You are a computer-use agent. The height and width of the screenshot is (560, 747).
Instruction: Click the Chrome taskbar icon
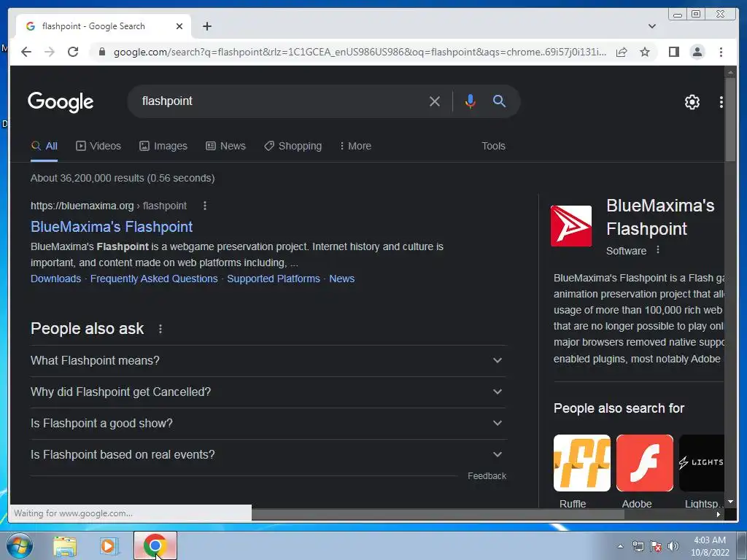(155, 545)
